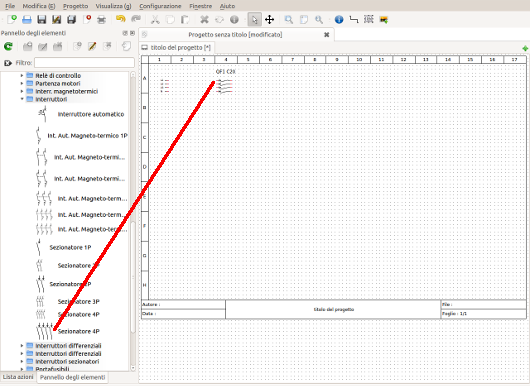Expand the Partenza motori folder

pyautogui.click(x=22, y=83)
